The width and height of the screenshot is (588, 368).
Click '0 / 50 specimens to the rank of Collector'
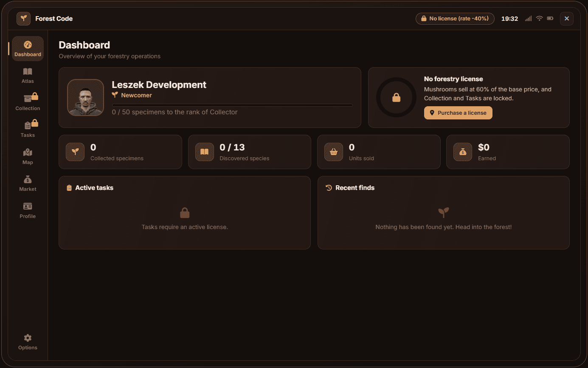point(174,112)
